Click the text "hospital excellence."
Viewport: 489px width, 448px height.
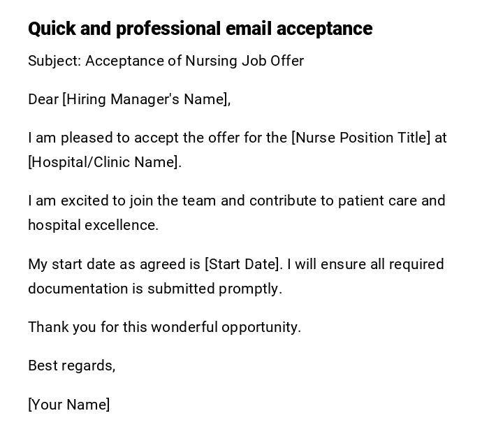pos(94,225)
